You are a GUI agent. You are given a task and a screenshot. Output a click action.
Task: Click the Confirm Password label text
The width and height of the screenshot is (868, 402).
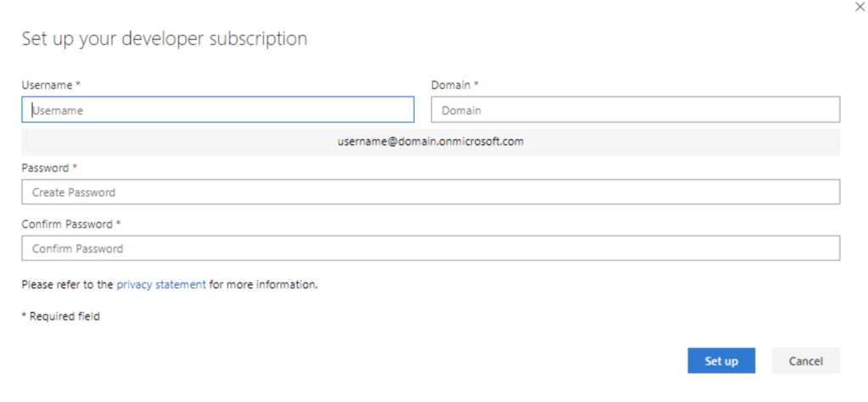coord(67,224)
